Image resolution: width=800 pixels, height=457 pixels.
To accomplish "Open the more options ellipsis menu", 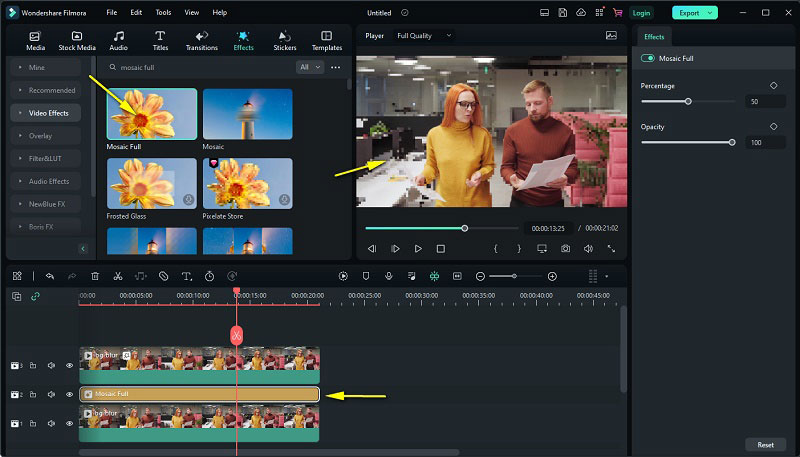I will [335, 67].
